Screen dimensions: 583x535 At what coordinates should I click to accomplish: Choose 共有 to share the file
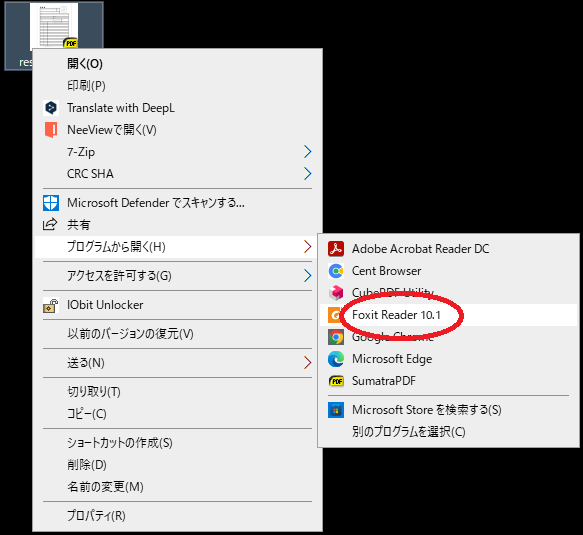[x=78, y=225]
